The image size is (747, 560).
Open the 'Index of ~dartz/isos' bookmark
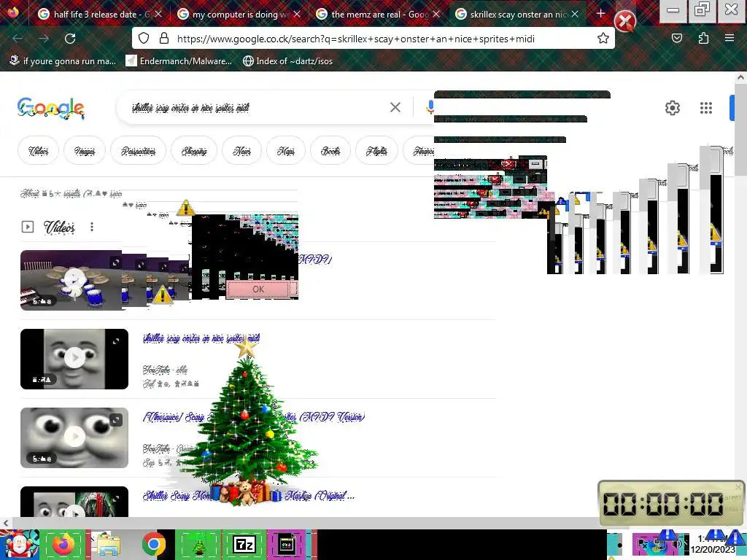click(287, 61)
